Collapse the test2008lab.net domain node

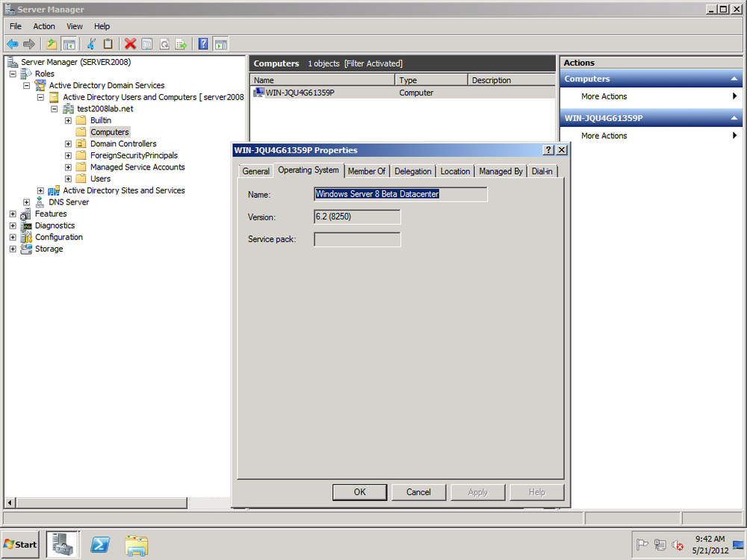click(55, 109)
